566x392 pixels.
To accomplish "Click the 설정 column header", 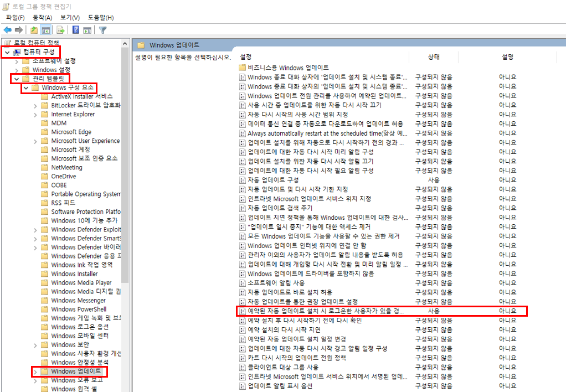I will click(x=246, y=57).
